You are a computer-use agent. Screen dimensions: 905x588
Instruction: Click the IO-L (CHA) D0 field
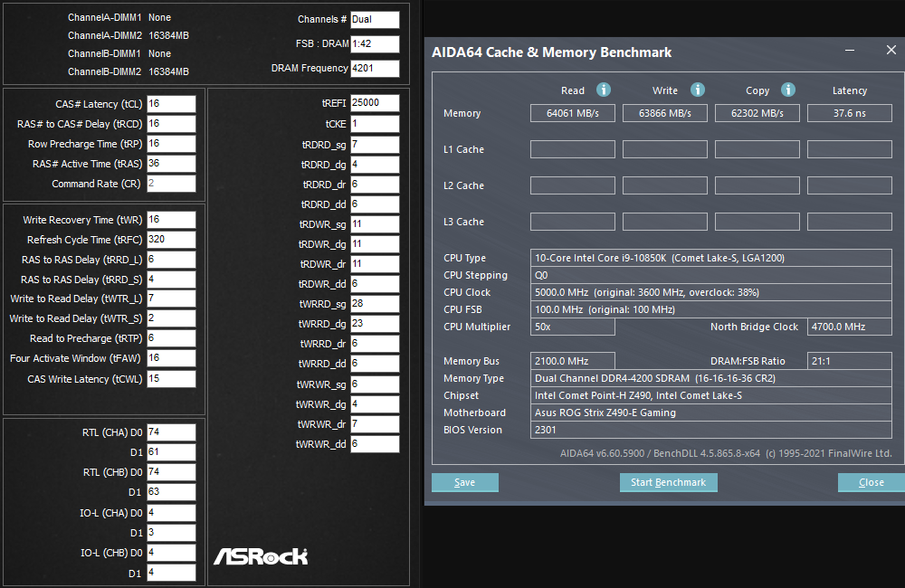point(171,512)
